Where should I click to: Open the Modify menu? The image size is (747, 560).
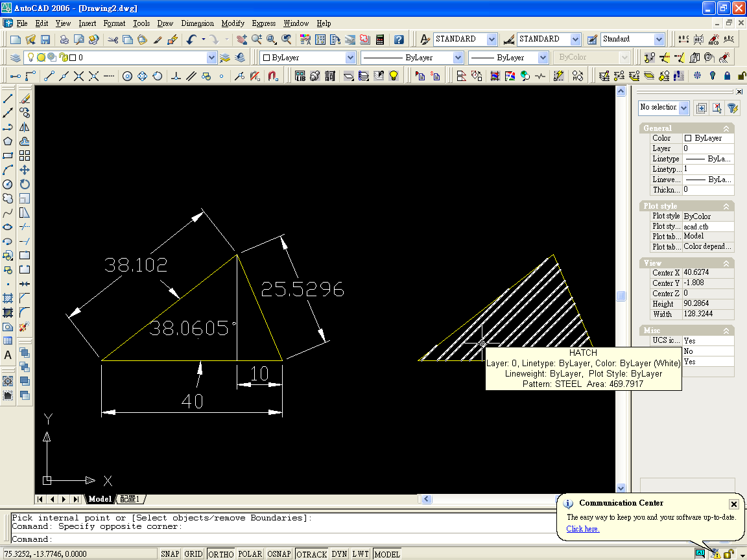(233, 23)
